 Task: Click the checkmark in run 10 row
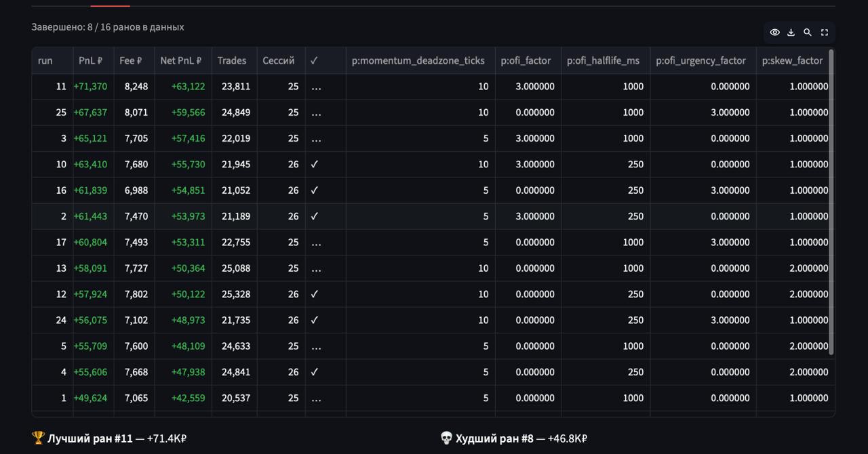tap(315, 164)
